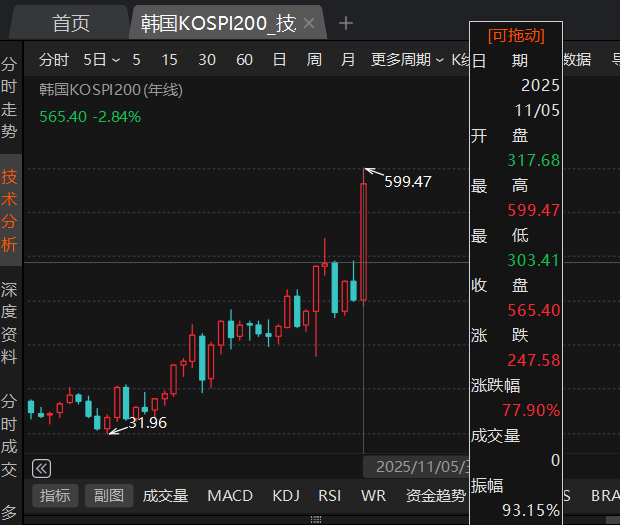Select the 资金趋势 indicator

[x=436, y=496]
